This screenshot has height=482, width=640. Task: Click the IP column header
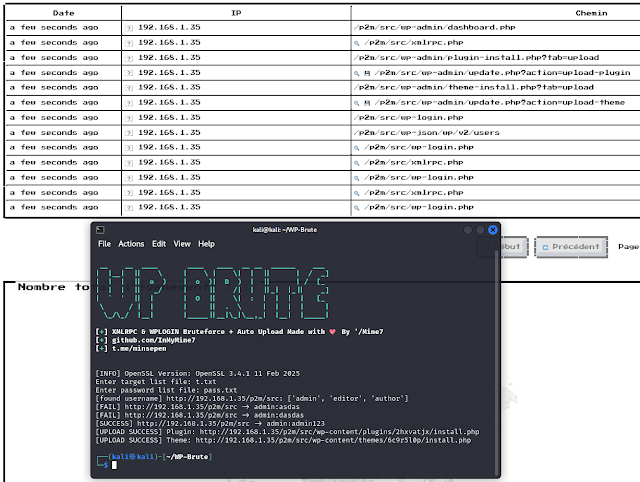(236, 13)
